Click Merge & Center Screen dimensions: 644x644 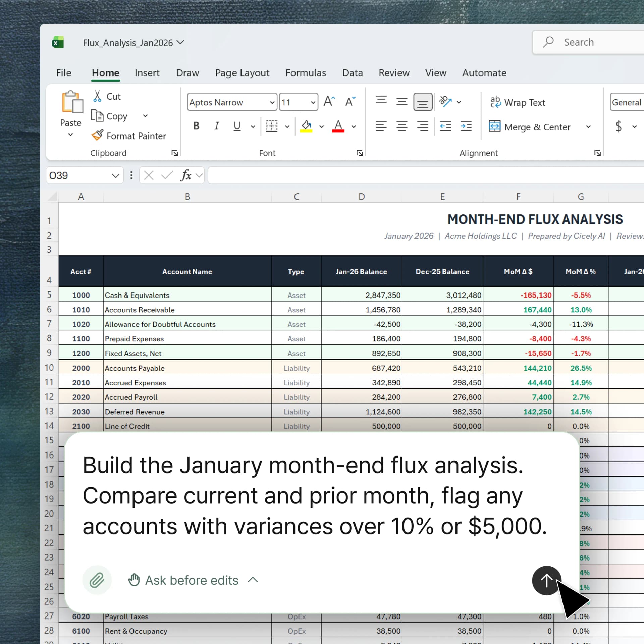pyautogui.click(x=530, y=127)
